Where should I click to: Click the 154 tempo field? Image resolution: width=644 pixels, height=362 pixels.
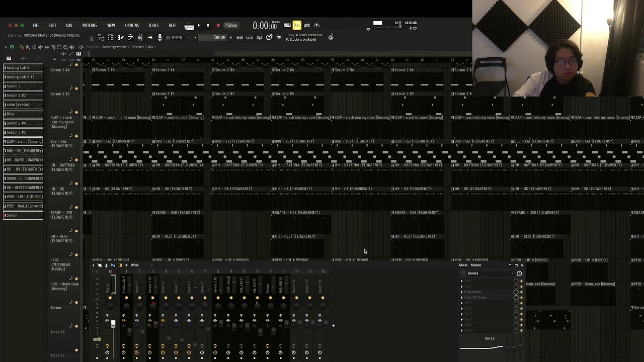[x=231, y=25]
